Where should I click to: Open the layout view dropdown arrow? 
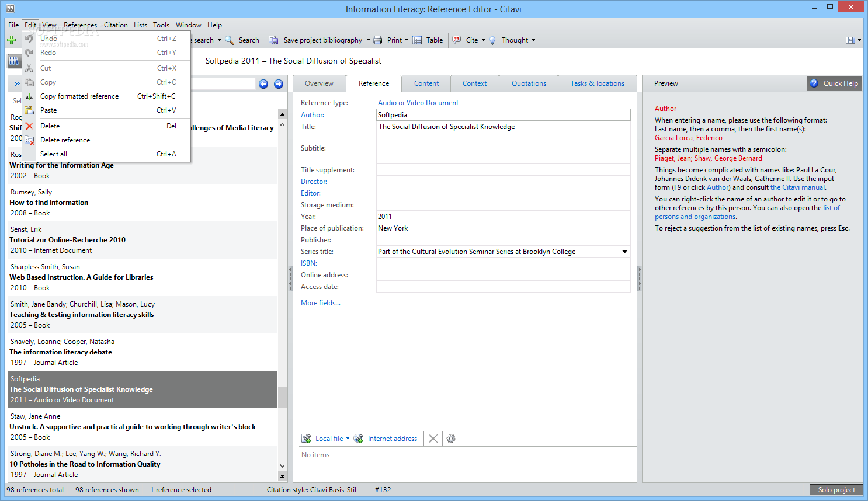(859, 40)
